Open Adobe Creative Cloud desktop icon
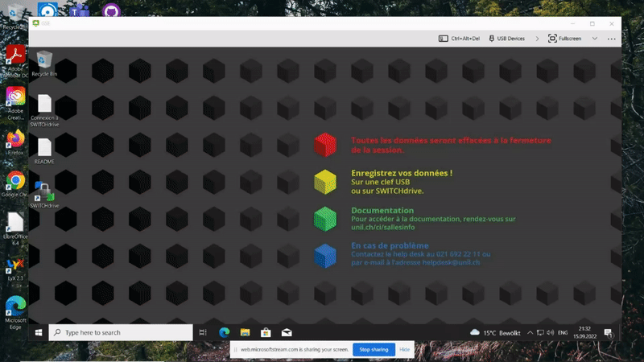 coord(14,97)
